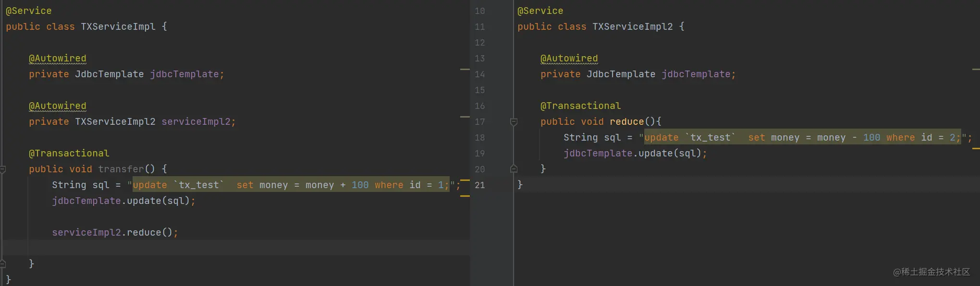Click warning stripe mark beside 'money - 100' line
Image resolution: width=980 pixels, height=286 pixels.
coord(976,148)
